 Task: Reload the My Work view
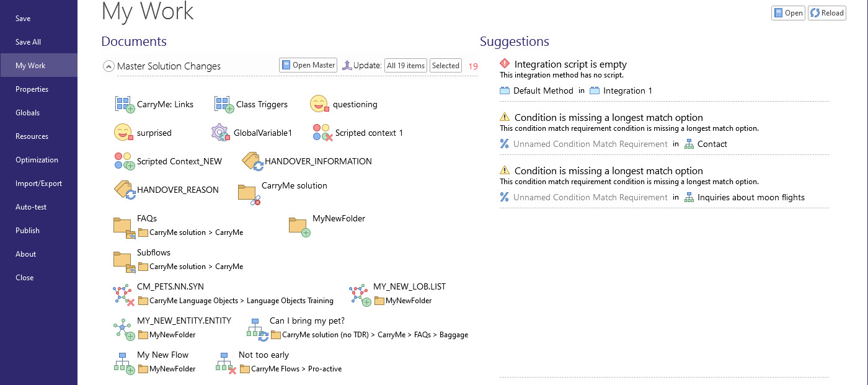826,12
